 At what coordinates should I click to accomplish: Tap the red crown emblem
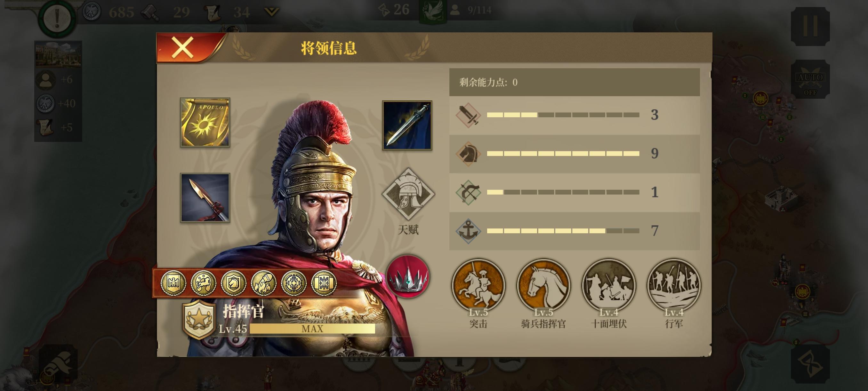[x=408, y=277]
